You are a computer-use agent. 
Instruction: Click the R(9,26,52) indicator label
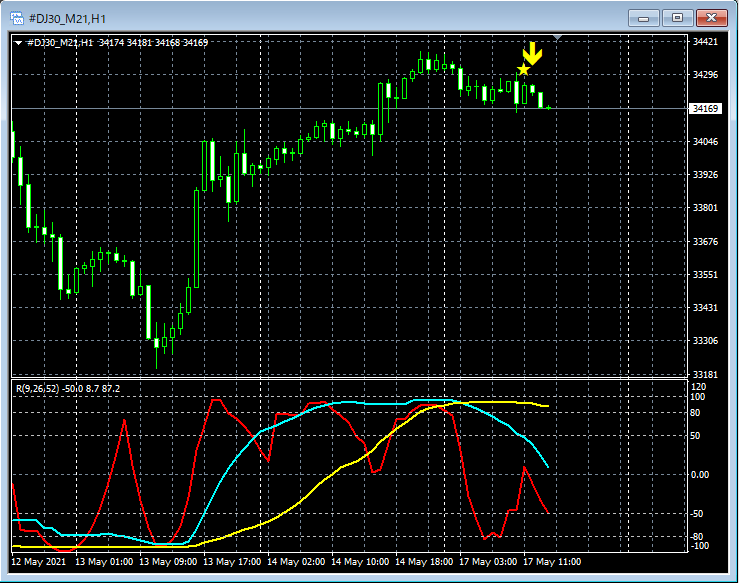[68, 389]
